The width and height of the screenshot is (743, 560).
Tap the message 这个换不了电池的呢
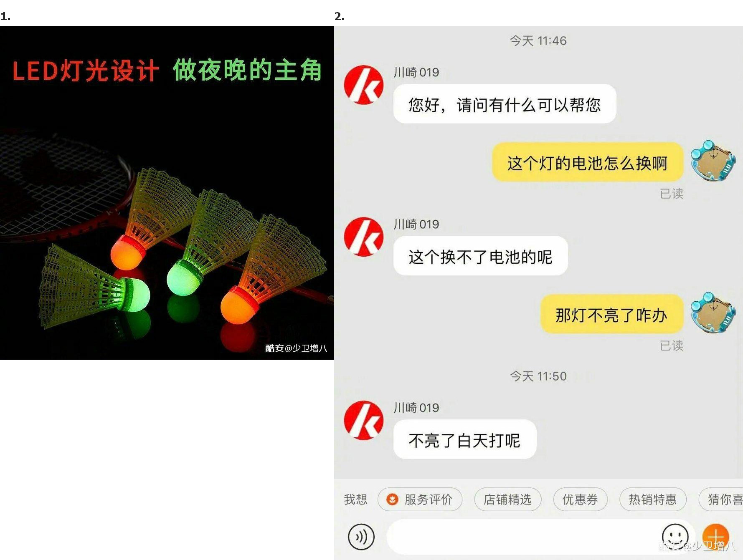481,256
